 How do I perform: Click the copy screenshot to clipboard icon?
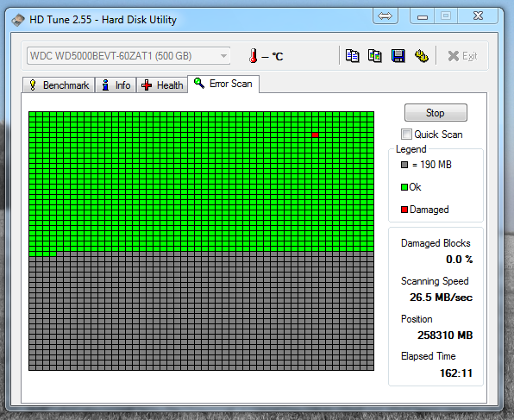click(x=374, y=56)
